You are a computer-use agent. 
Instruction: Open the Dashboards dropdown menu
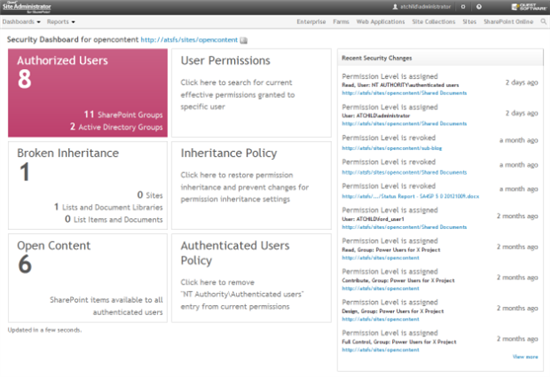(21, 22)
